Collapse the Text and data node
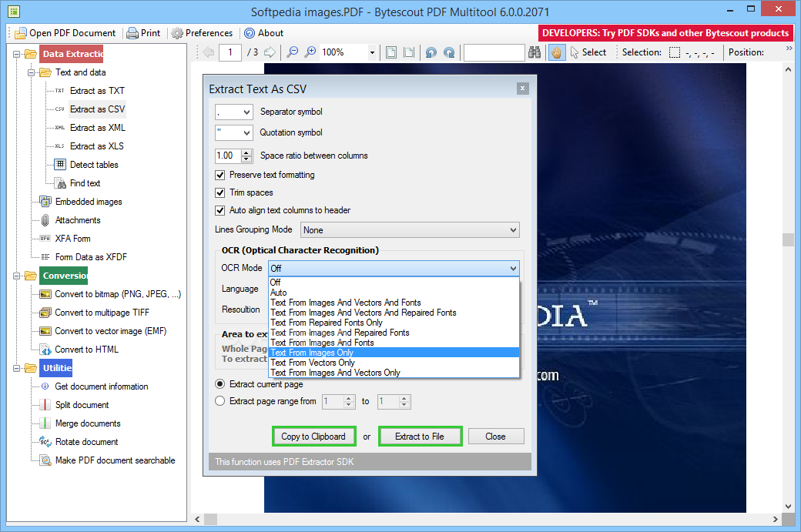This screenshot has height=532, width=801. (31, 72)
